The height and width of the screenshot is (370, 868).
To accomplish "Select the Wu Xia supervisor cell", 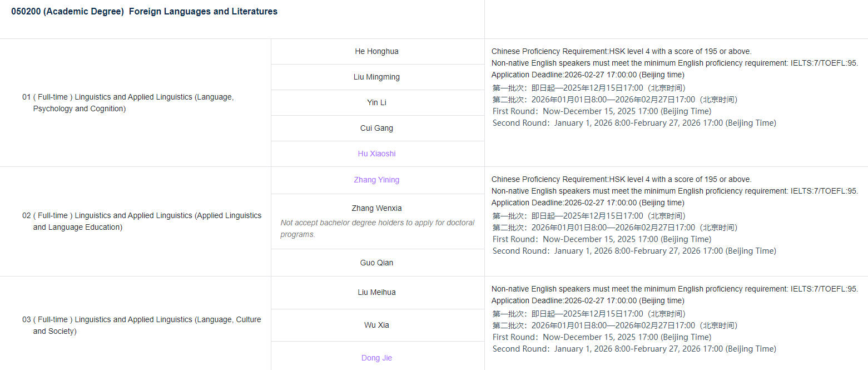I will click(x=376, y=325).
